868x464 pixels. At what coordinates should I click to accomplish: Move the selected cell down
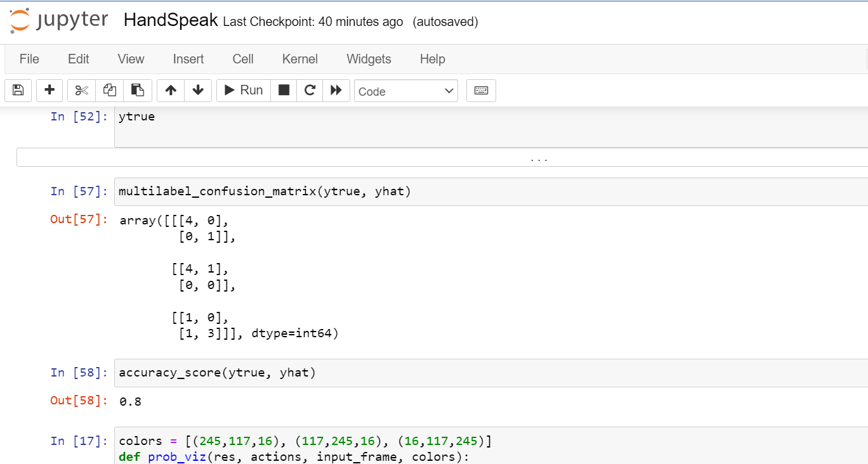click(197, 90)
